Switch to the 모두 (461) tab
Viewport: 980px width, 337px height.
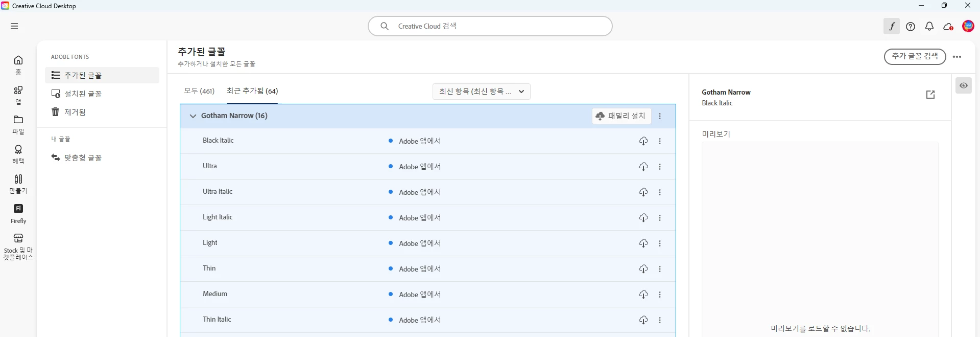coord(199,91)
